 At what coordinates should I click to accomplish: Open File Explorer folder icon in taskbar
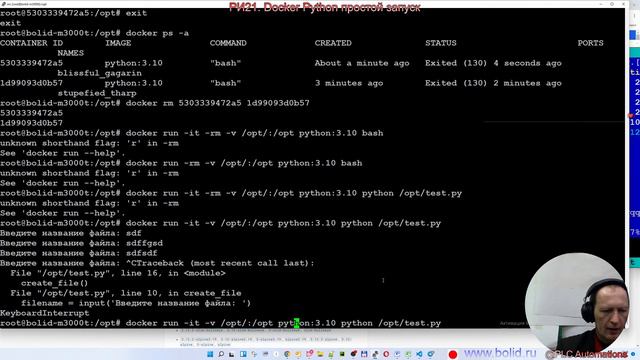(320, 354)
